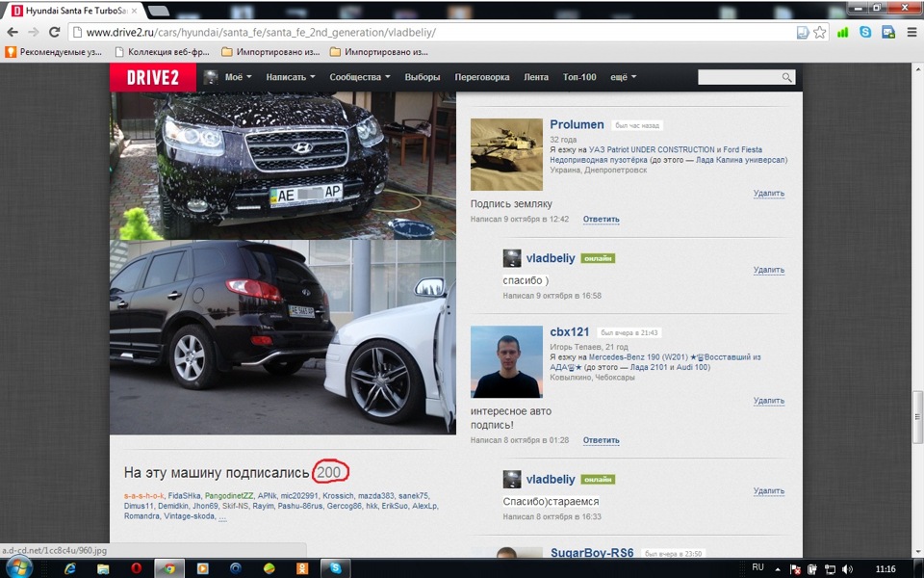Open Windows Explorer folder on taskbar
Screen dimensions: 924x578
(x=103, y=568)
